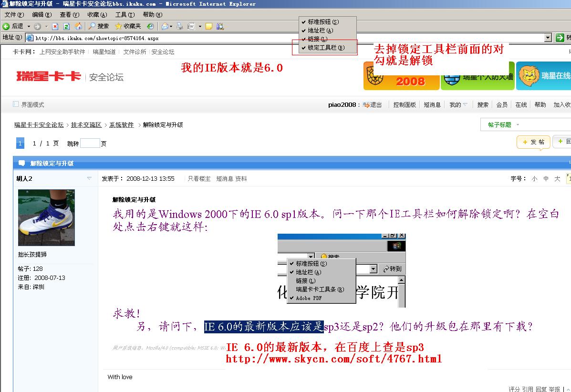Image resolution: width=571 pixels, height=392 pixels.
Task: Click the 瑞星卡卡安全论坛 breadcrumb link
Action: pyautogui.click(x=39, y=125)
